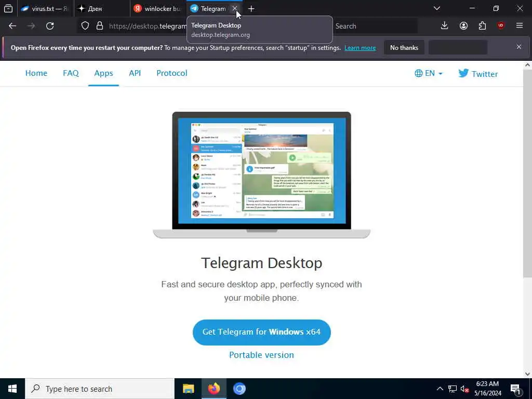Expand the EN language dropdown
Screen dimensions: 532x399
[429, 73]
